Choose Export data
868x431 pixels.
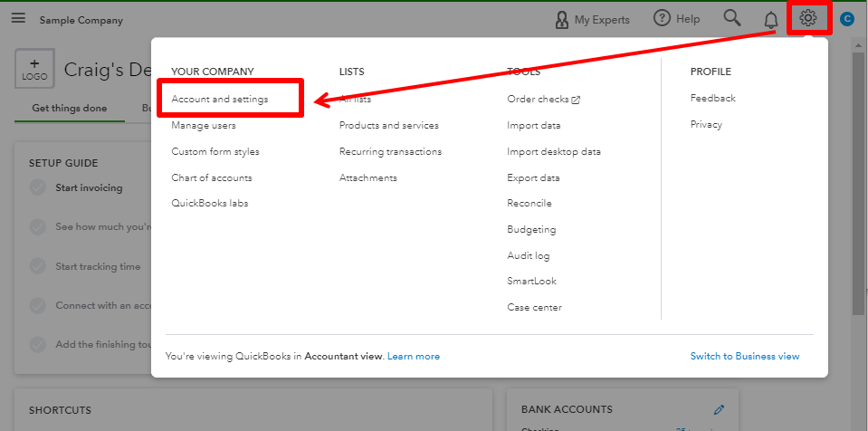click(x=533, y=177)
